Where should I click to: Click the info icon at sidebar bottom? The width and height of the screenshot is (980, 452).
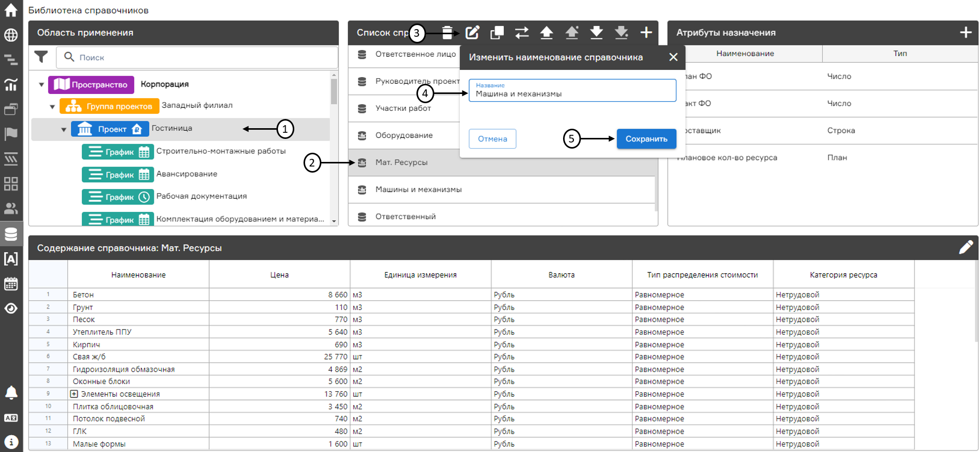(x=11, y=442)
